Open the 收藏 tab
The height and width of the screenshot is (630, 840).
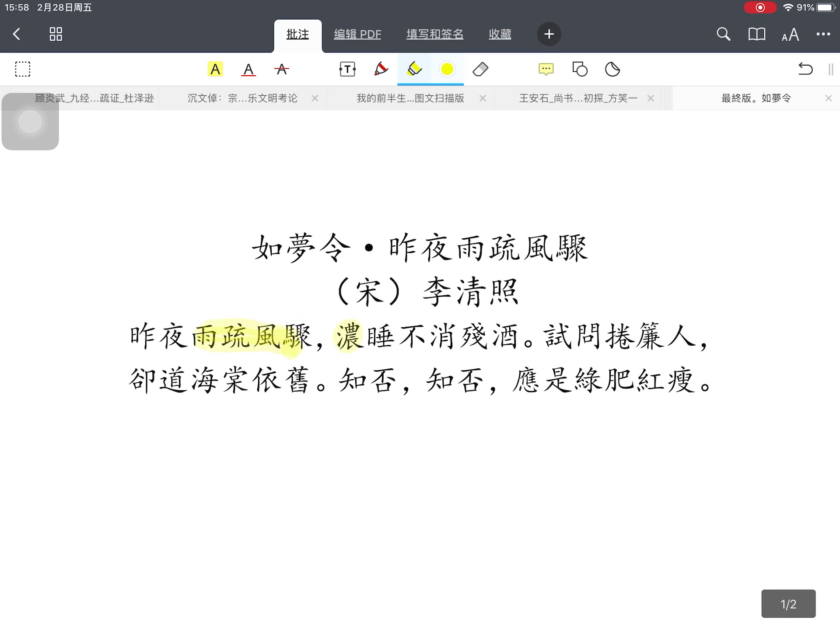tap(500, 34)
